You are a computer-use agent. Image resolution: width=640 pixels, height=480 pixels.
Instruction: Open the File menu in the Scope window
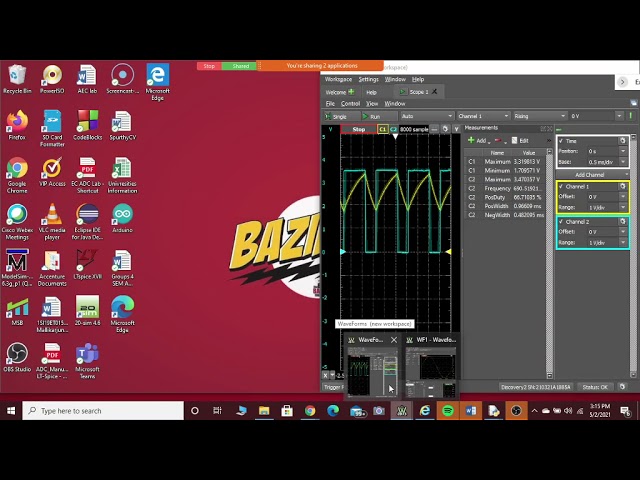[x=330, y=104]
